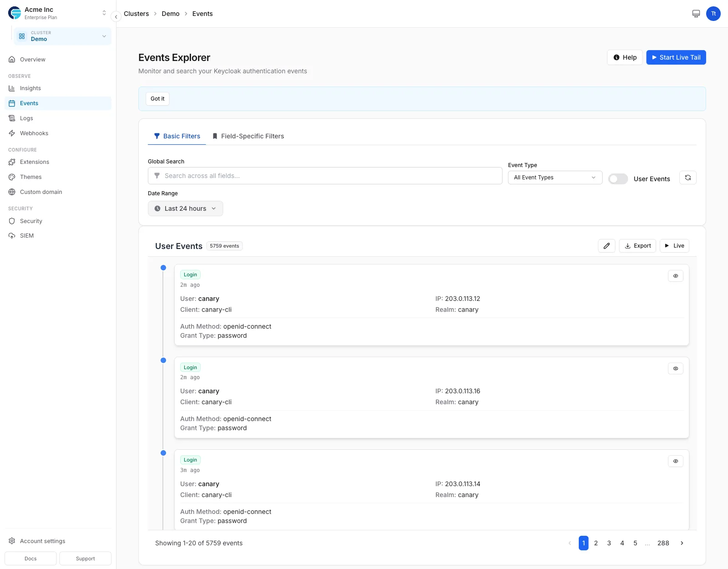Export the user events
Viewport: 728px width, 569px height.
[x=637, y=246]
